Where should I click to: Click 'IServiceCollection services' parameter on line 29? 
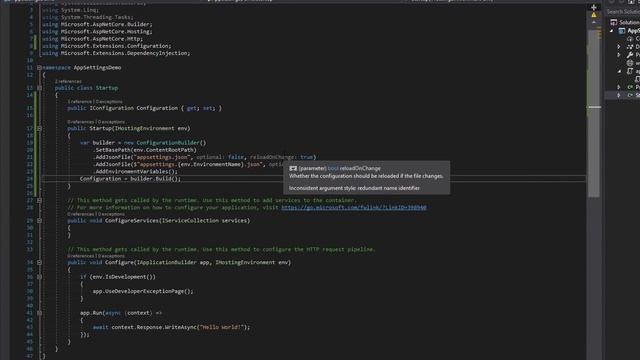point(204,220)
